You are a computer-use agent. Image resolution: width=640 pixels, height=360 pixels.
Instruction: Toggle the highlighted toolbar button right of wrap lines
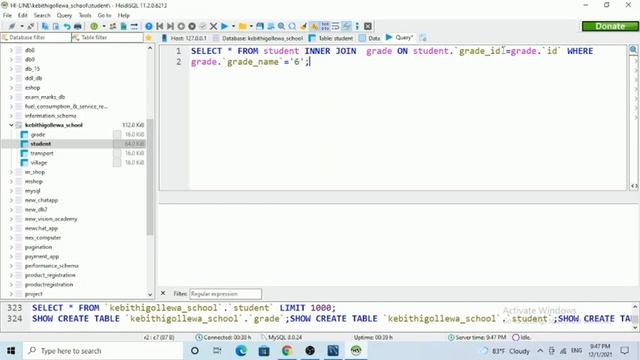[346, 26]
